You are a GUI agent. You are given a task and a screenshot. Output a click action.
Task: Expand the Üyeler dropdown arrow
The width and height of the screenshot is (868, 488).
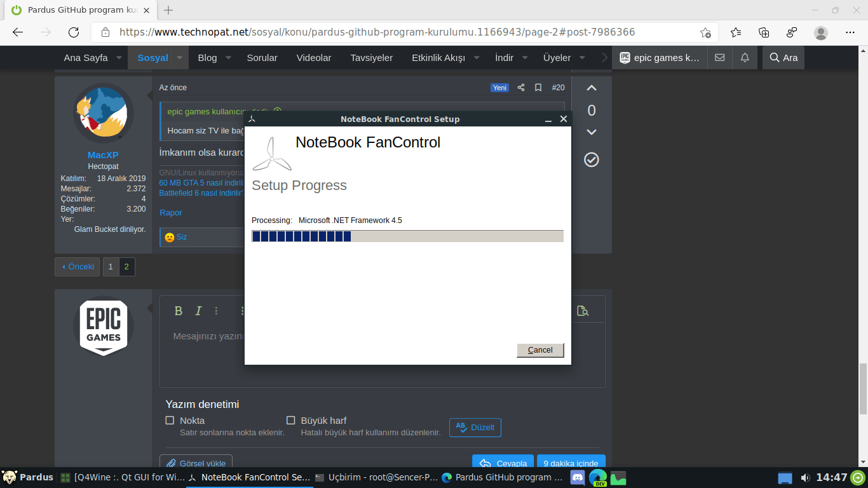tap(582, 58)
